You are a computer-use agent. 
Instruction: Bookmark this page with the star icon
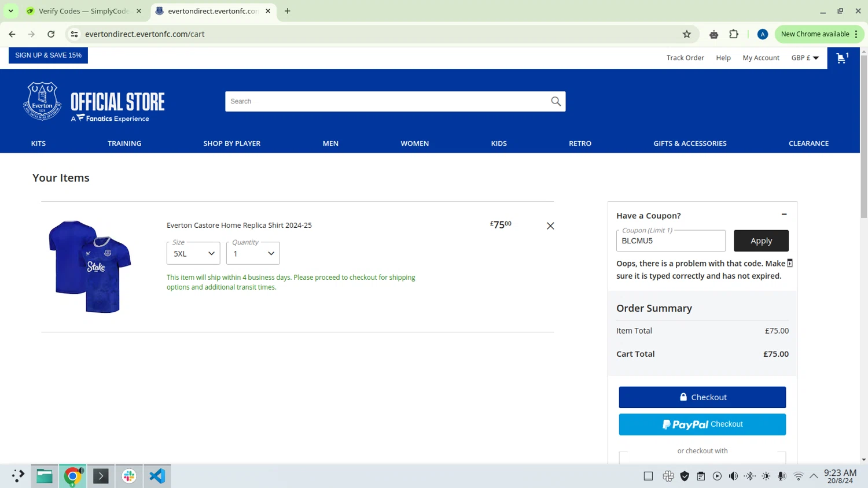click(x=687, y=34)
